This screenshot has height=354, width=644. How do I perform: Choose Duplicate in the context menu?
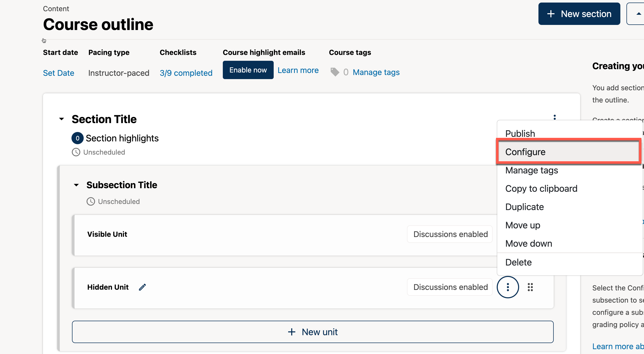[x=524, y=207]
